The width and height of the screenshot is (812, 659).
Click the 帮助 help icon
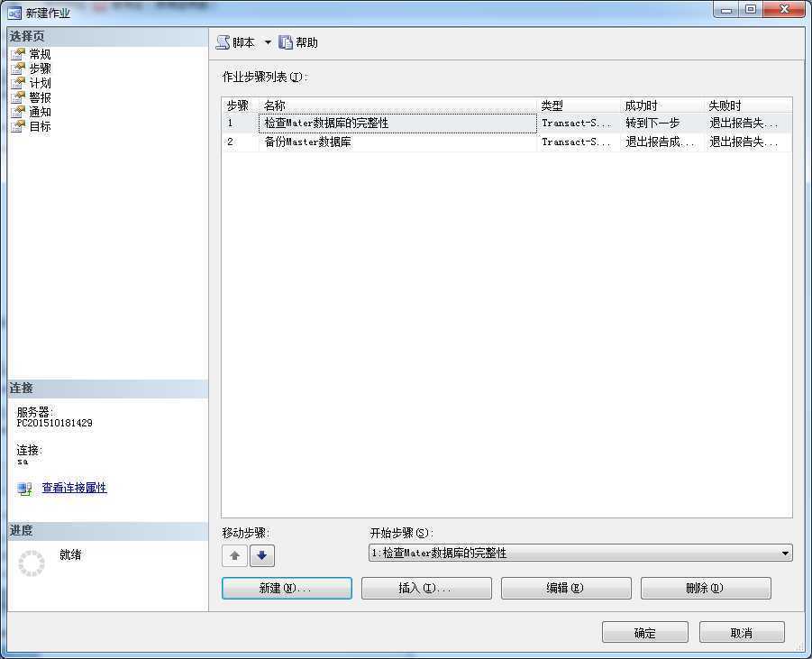tap(286, 42)
